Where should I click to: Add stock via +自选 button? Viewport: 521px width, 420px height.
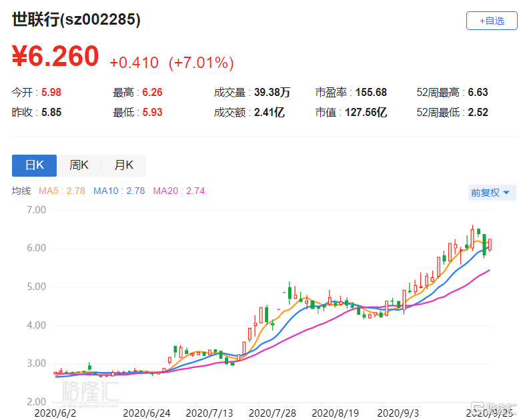(492, 21)
